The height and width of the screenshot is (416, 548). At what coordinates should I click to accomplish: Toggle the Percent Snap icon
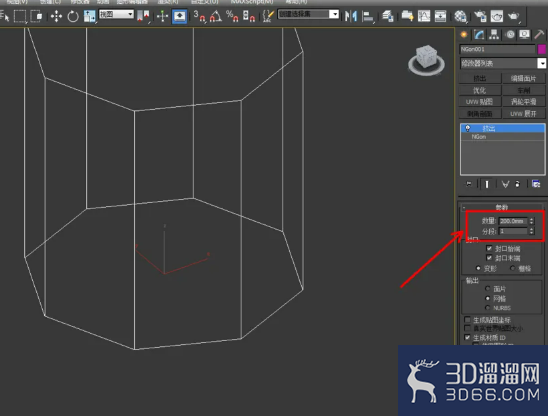[x=232, y=16]
